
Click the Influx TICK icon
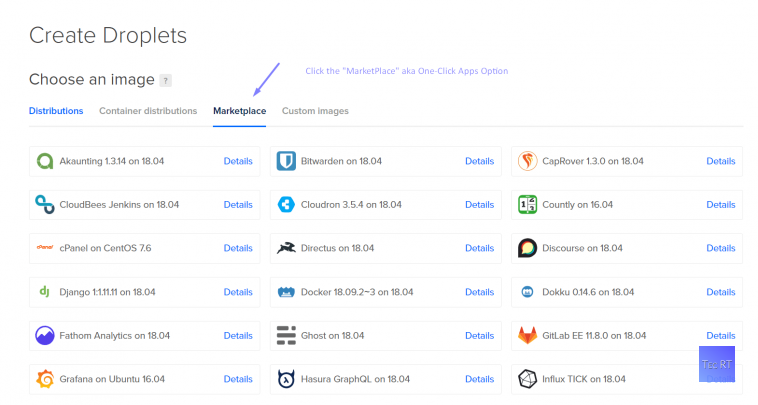click(x=527, y=379)
